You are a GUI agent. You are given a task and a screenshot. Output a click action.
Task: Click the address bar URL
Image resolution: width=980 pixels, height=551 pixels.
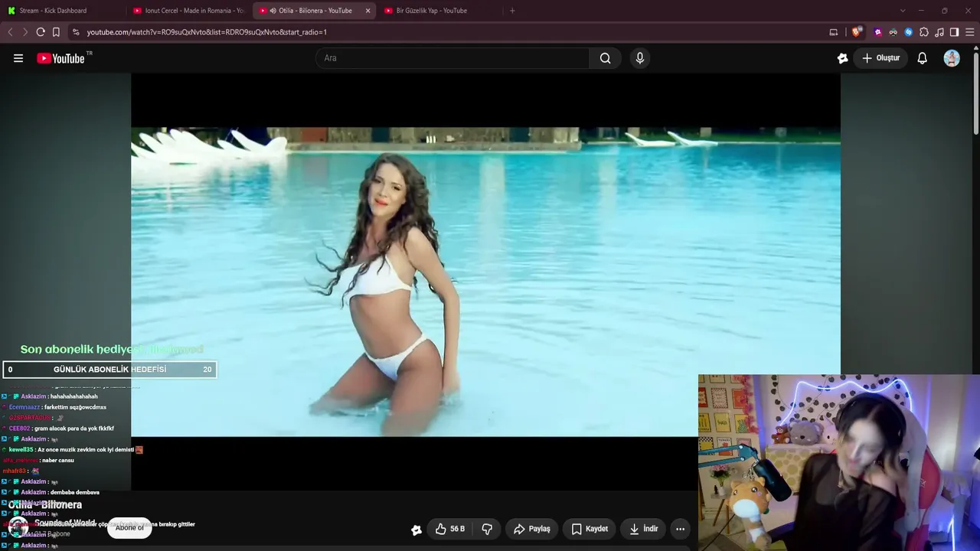[x=207, y=32]
